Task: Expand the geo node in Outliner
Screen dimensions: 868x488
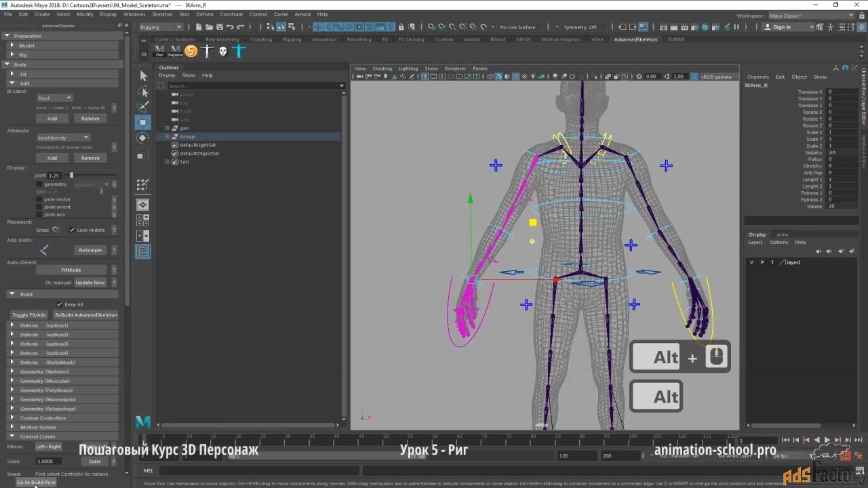Action: point(167,128)
